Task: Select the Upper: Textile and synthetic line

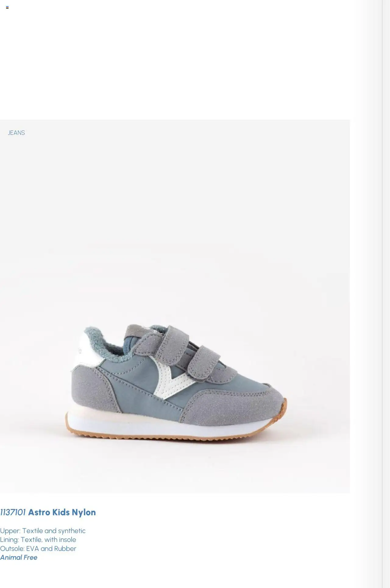Action: [43, 531]
